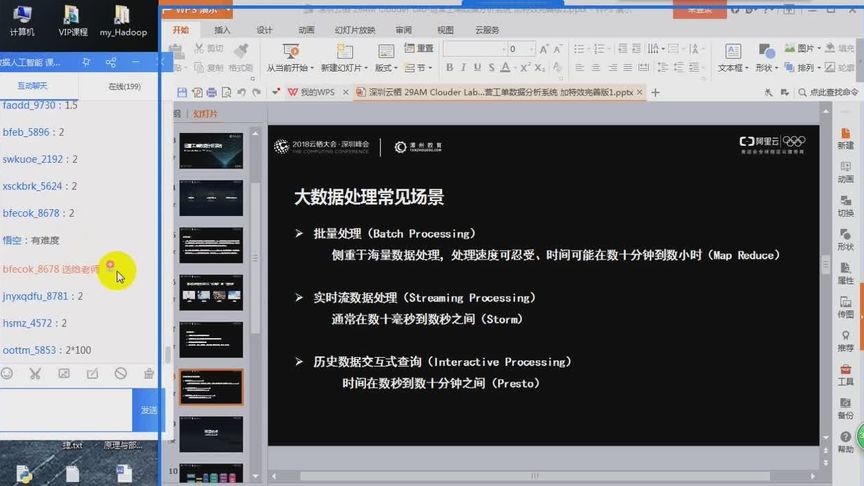
Task: Toggle italic text formatting
Action: click(463, 67)
